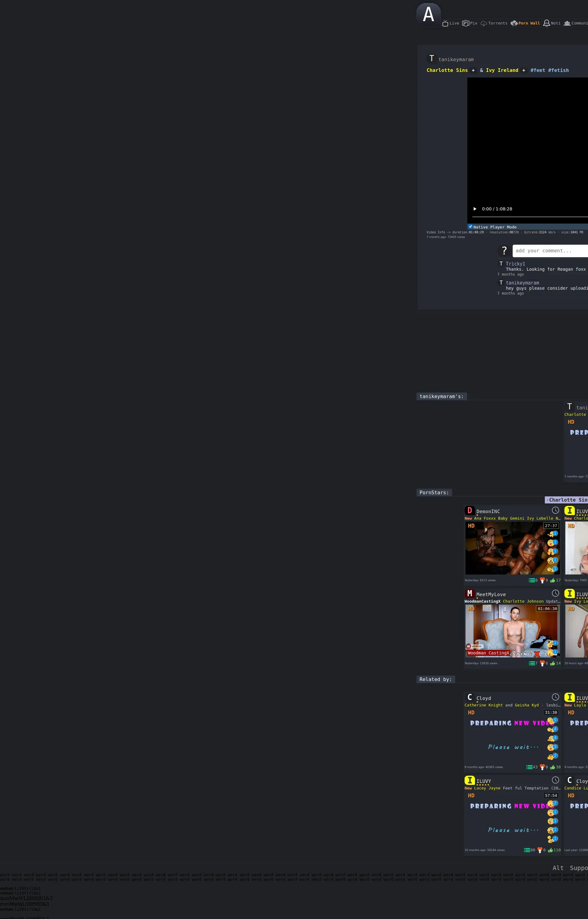588x919 pixels.
Task: Click watch-later clock on MeetMyLove card
Action: tap(555, 593)
